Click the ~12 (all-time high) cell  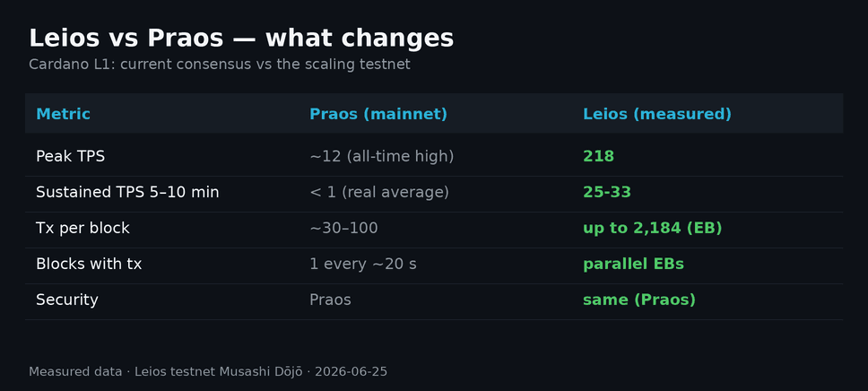pos(382,157)
